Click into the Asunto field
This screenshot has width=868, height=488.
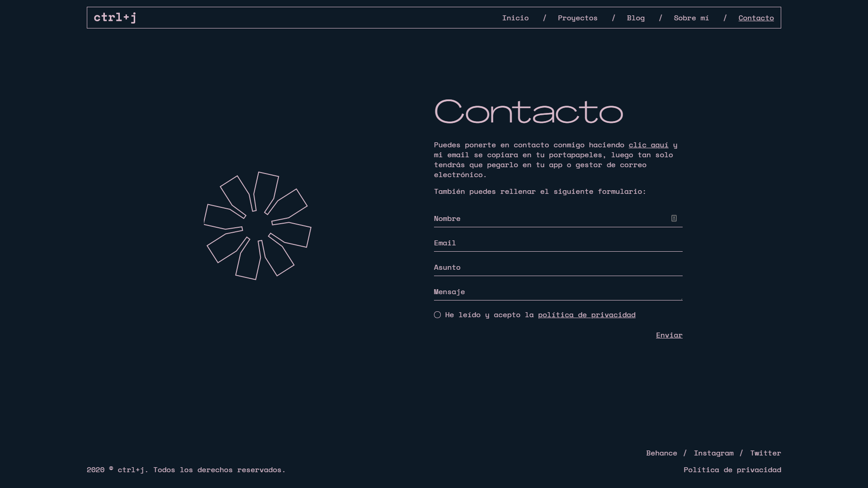pyautogui.click(x=558, y=267)
